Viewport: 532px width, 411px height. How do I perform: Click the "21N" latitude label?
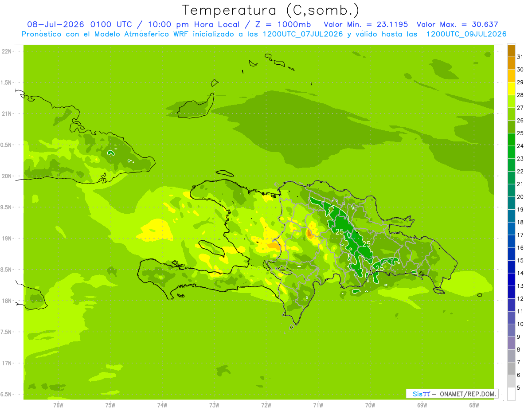click(x=7, y=114)
